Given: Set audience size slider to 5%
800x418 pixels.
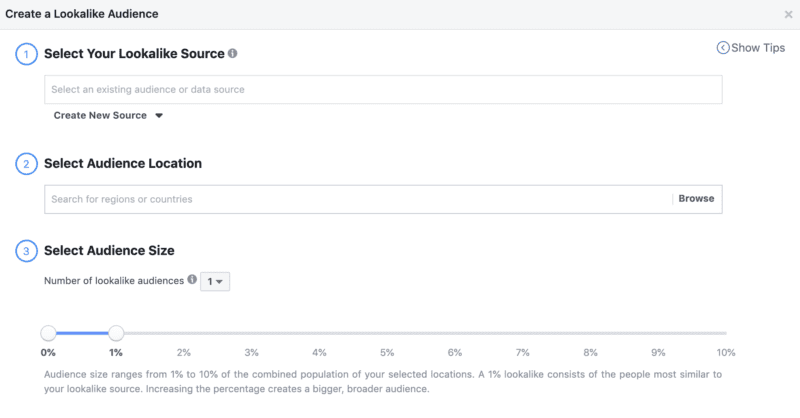Looking at the screenshot, I should click(387, 333).
